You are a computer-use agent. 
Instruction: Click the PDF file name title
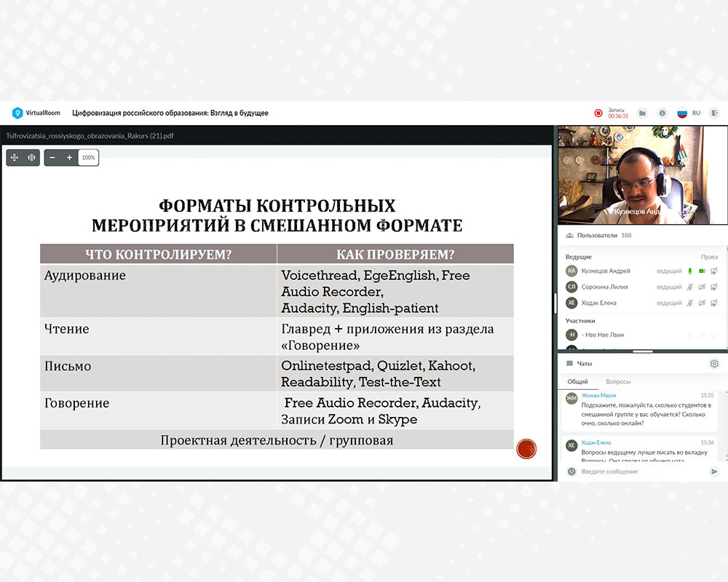[90, 136]
